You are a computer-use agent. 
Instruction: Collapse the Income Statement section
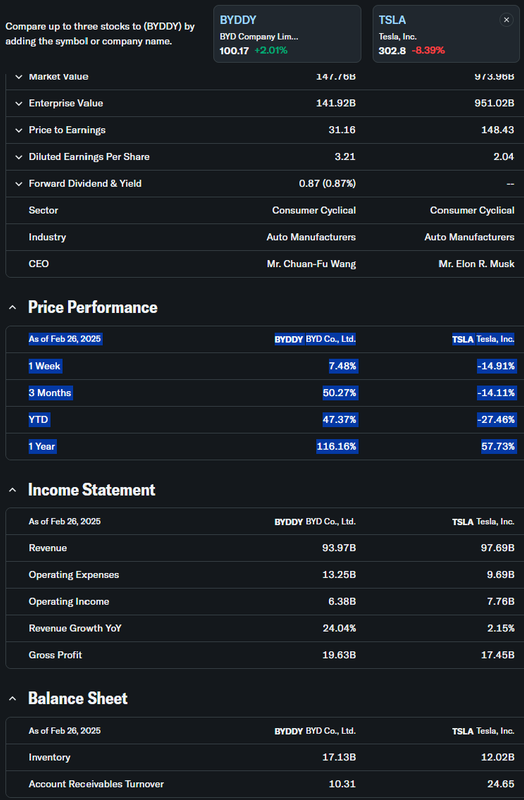(13, 490)
